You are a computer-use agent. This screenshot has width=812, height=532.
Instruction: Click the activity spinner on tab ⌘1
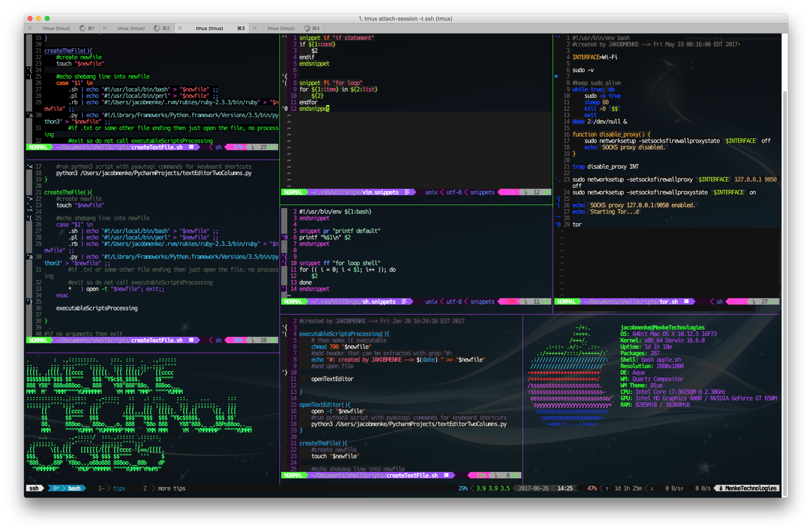pyautogui.click(x=83, y=28)
